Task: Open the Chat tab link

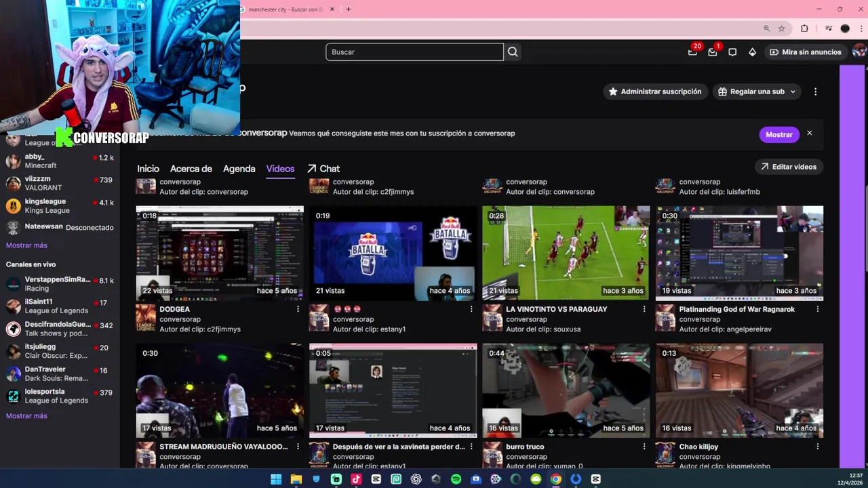Action: (x=323, y=169)
